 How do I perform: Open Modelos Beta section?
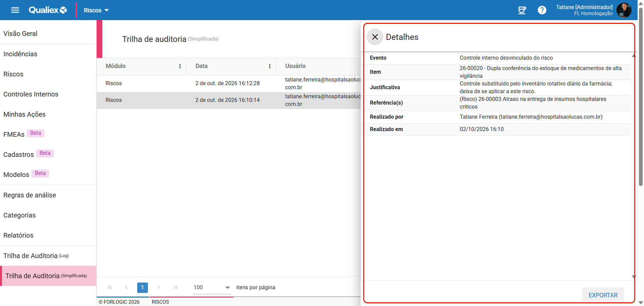pyautogui.click(x=26, y=174)
